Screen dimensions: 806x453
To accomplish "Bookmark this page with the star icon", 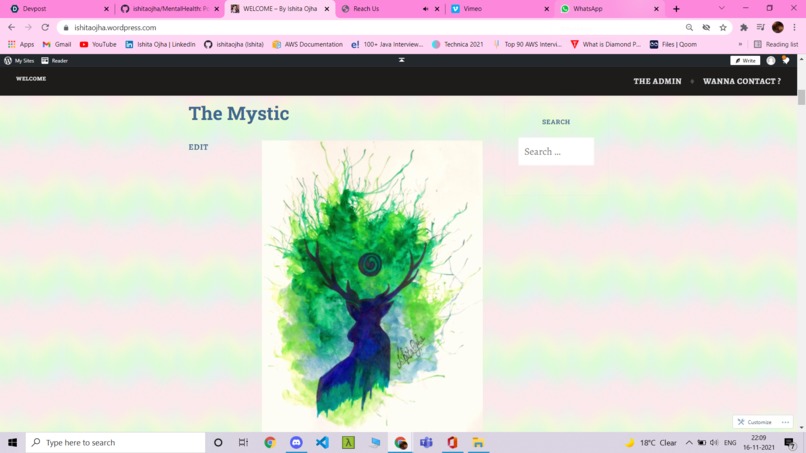I will (723, 28).
